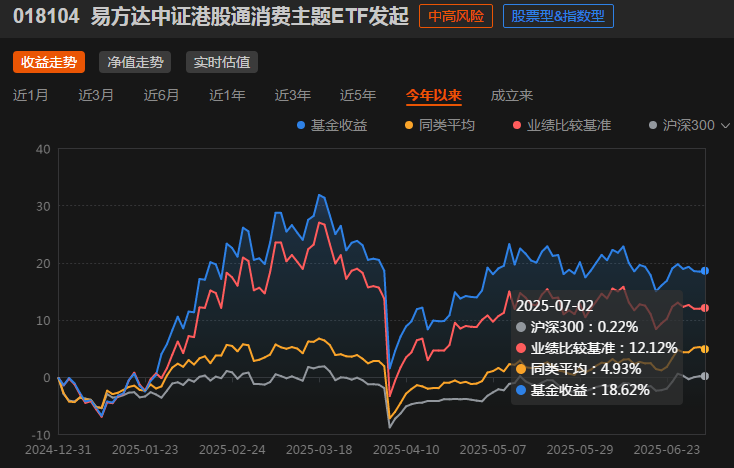This screenshot has height=468, width=734.
Task: Click the gray dot beside 沪深300 legend
Action: [653, 125]
